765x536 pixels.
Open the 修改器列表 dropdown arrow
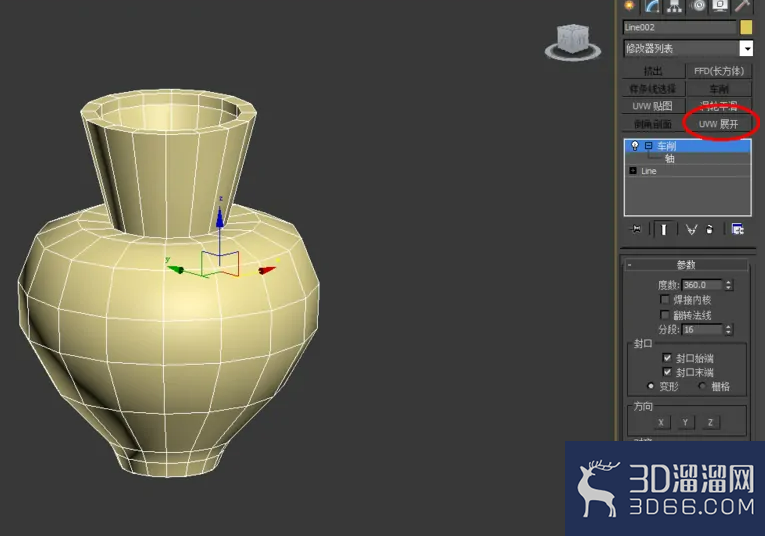pyautogui.click(x=746, y=48)
